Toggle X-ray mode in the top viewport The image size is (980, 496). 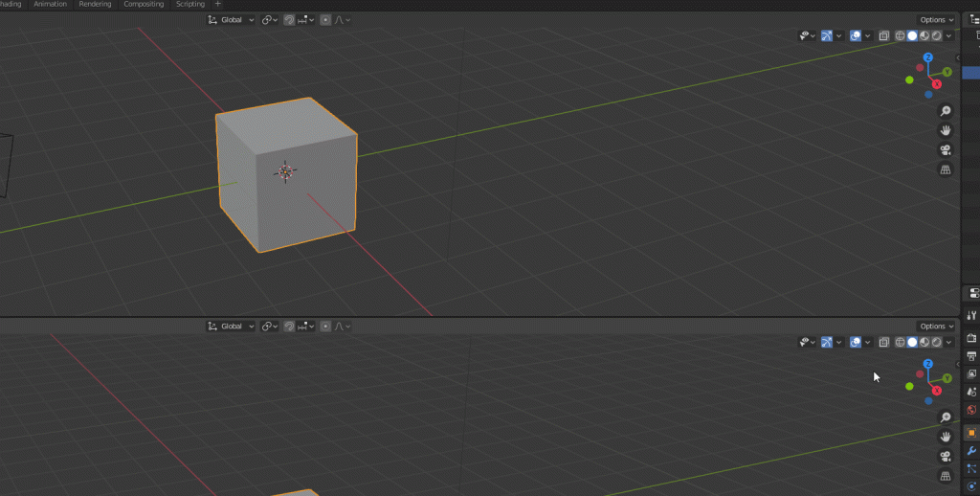(884, 36)
